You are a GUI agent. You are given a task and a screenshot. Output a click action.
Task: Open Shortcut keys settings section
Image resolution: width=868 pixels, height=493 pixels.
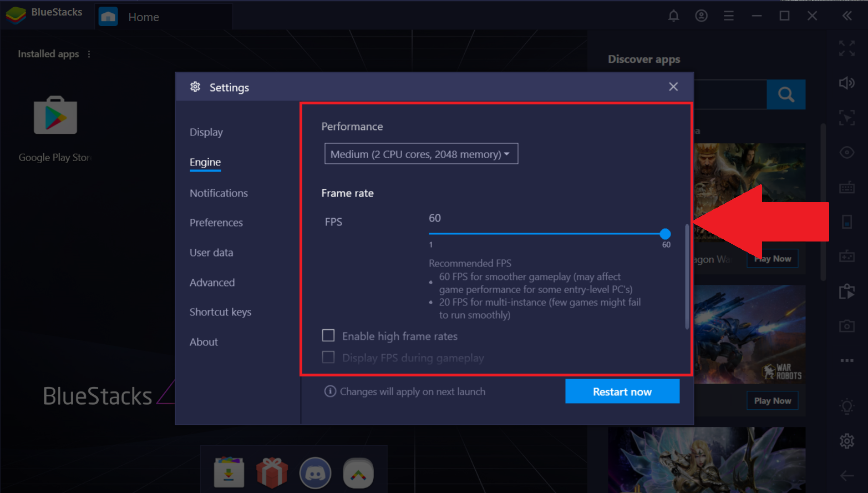pyautogui.click(x=220, y=312)
